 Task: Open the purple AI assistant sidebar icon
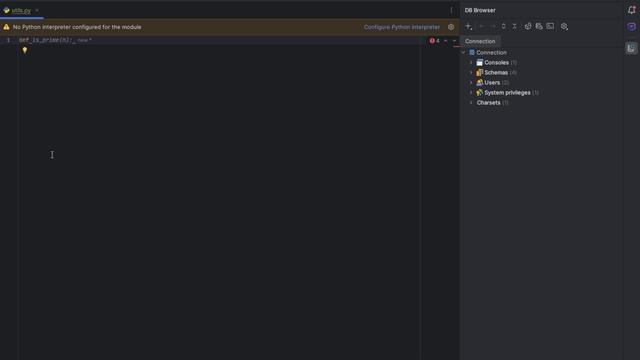pos(631,27)
